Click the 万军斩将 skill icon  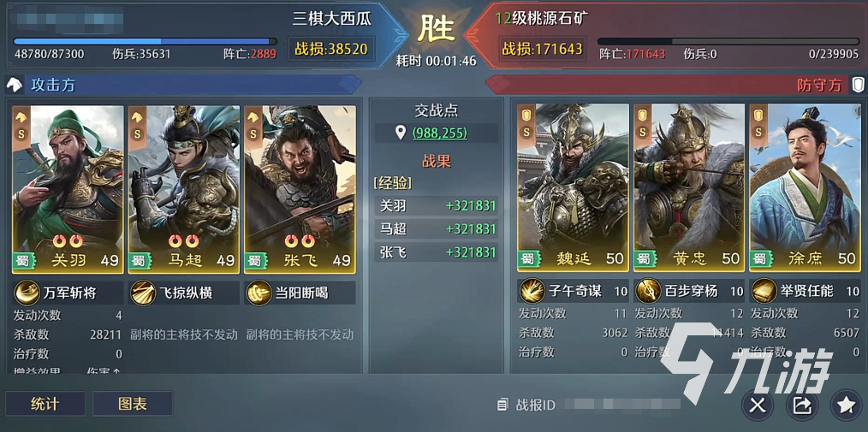[27, 293]
